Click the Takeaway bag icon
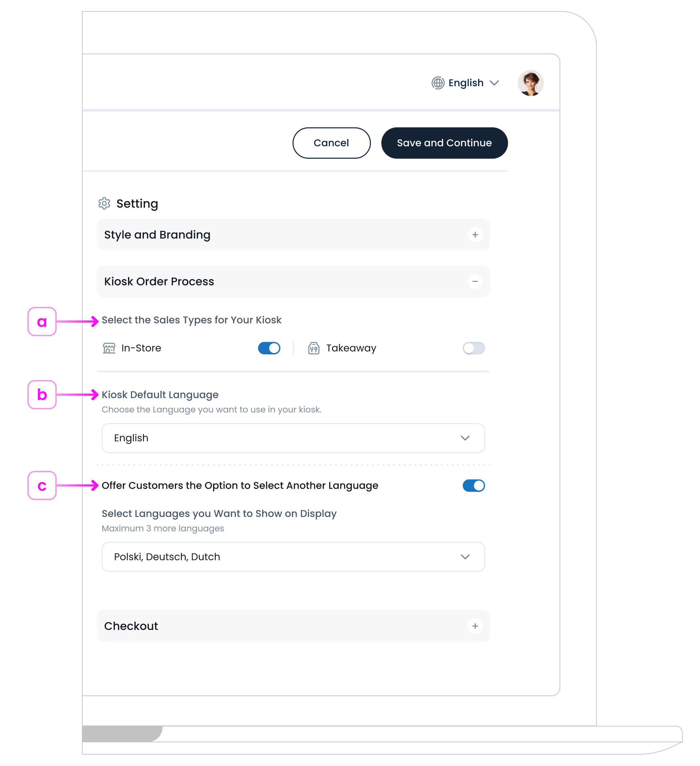The height and width of the screenshot is (766, 700). 314,348
